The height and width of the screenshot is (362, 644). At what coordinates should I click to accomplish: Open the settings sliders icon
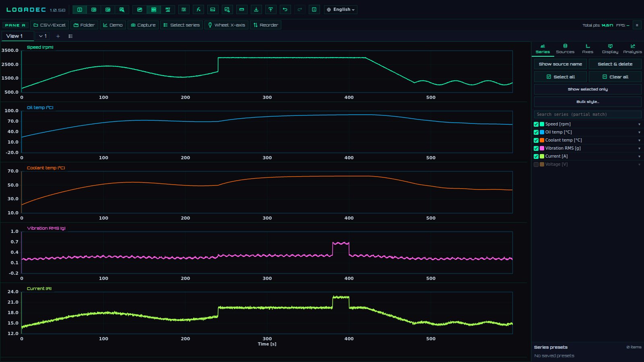pyautogui.click(x=184, y=10)
